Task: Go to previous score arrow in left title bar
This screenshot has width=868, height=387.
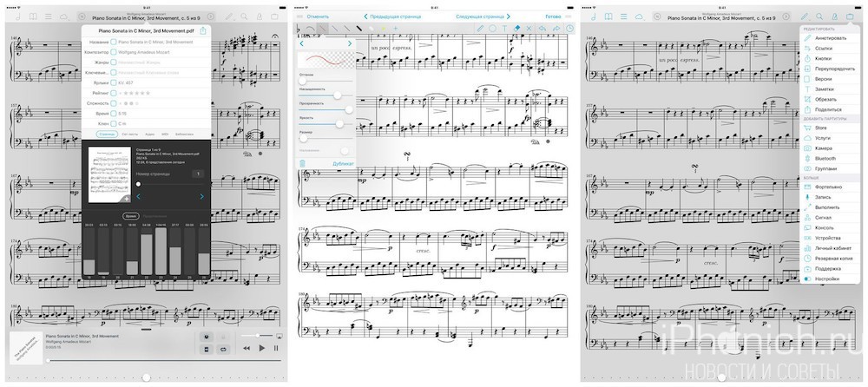Action: [82, 16]
